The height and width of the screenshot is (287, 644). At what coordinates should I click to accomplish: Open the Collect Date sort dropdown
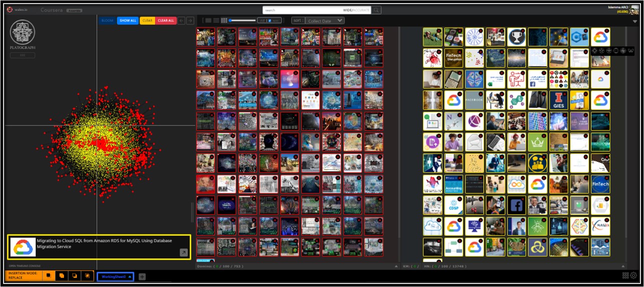tap(325, 20)
